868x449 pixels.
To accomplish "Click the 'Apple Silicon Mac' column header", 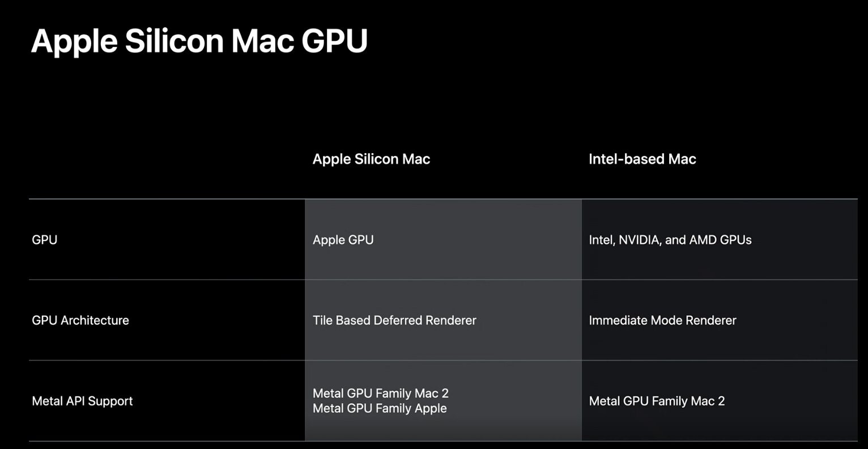I will 371,159.
